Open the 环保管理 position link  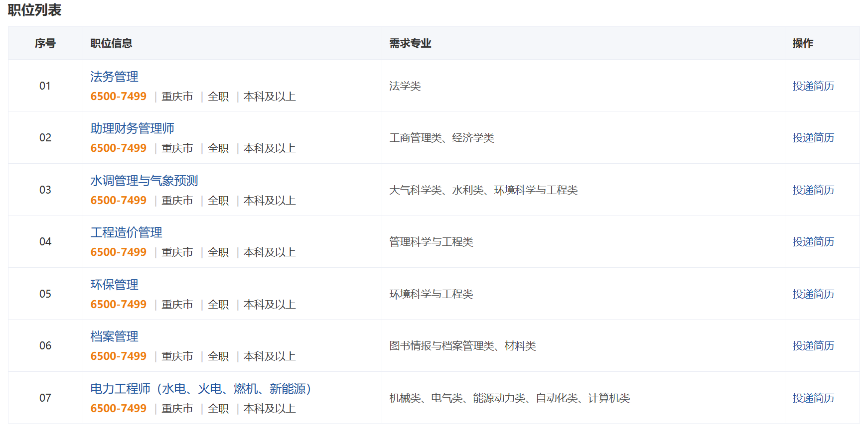point(114,285)
